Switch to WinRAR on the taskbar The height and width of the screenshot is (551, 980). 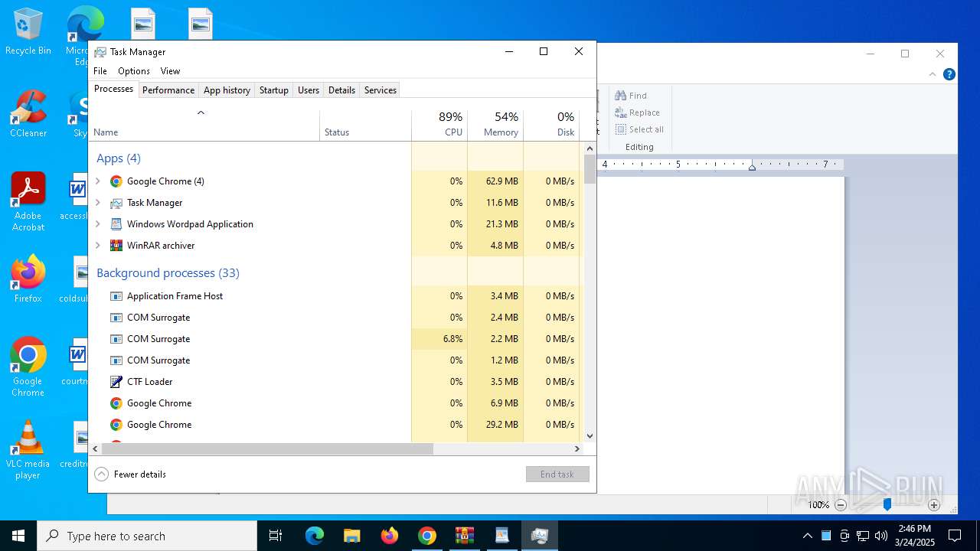click(x=464, y=536)
